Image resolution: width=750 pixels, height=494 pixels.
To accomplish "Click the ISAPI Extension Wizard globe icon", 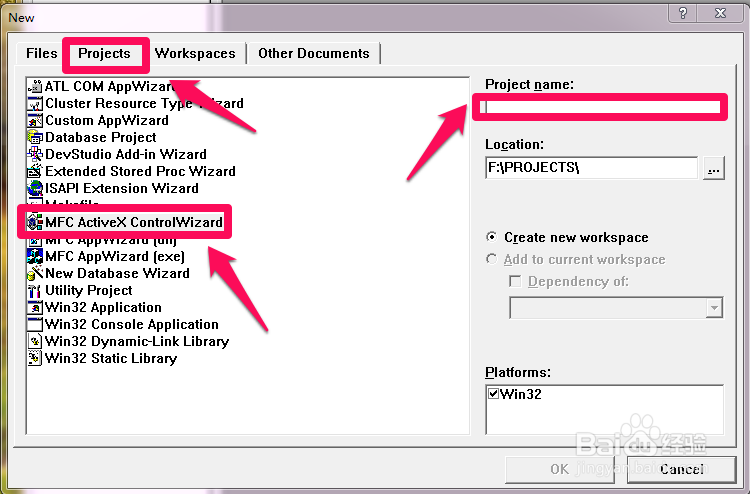I will (x=35, y=188).
